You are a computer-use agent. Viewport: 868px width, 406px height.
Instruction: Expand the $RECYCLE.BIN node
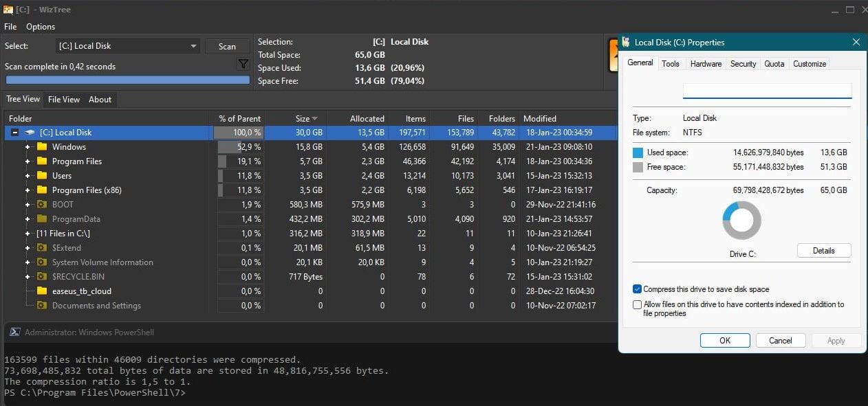click(28, 277)
